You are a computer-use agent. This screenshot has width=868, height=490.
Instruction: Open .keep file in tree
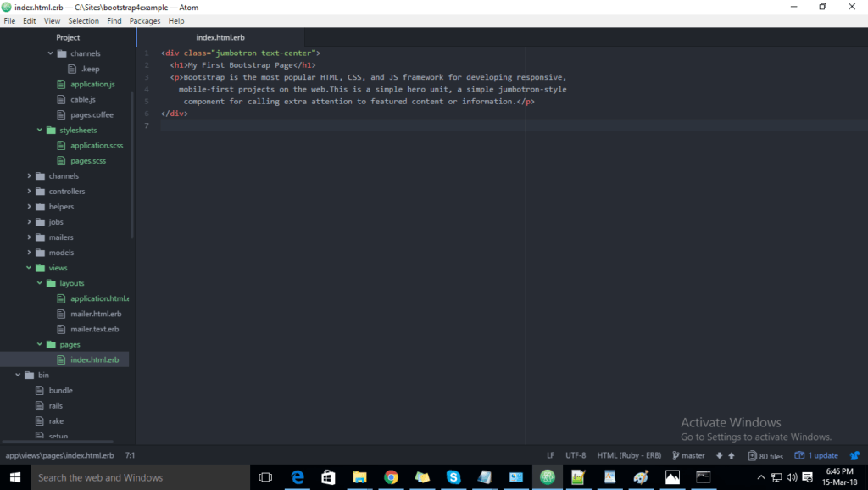click(x=90, y=70)
